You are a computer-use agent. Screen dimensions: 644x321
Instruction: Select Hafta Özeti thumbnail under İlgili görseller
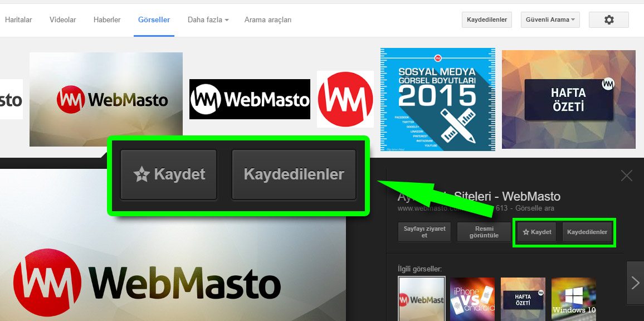523,299
